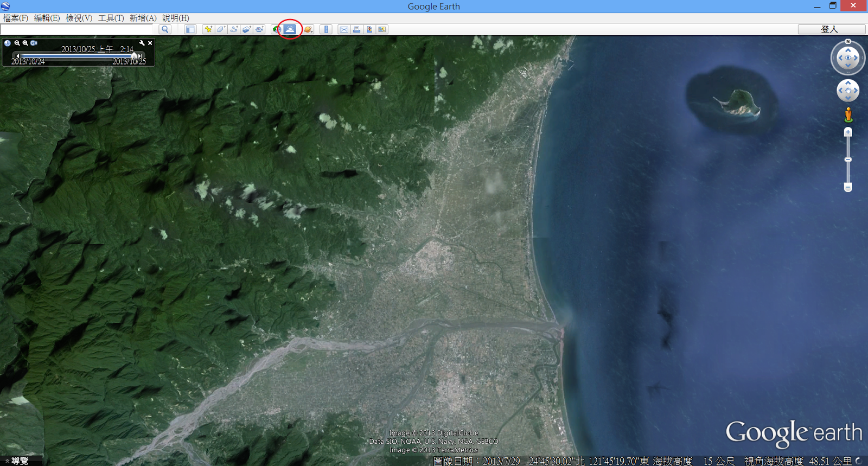Zoom in the time slider range
The height and width of the screenshot is (466, 868).
tap(25, 43)
